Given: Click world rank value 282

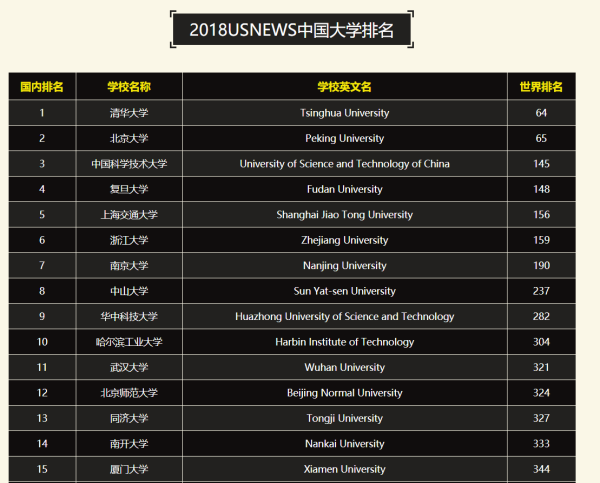Looking at the screenshot, I should 541,317.
